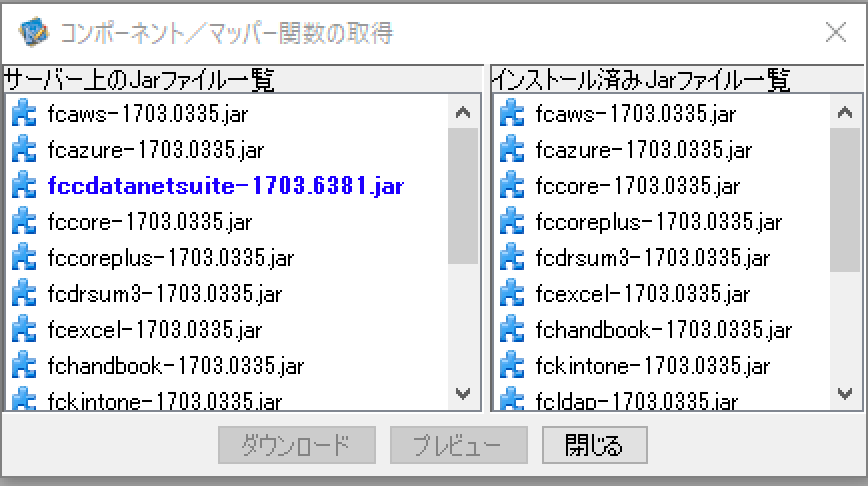
Task: Click the server Jar list scrollbar thumb
Action: click(463, 197)
